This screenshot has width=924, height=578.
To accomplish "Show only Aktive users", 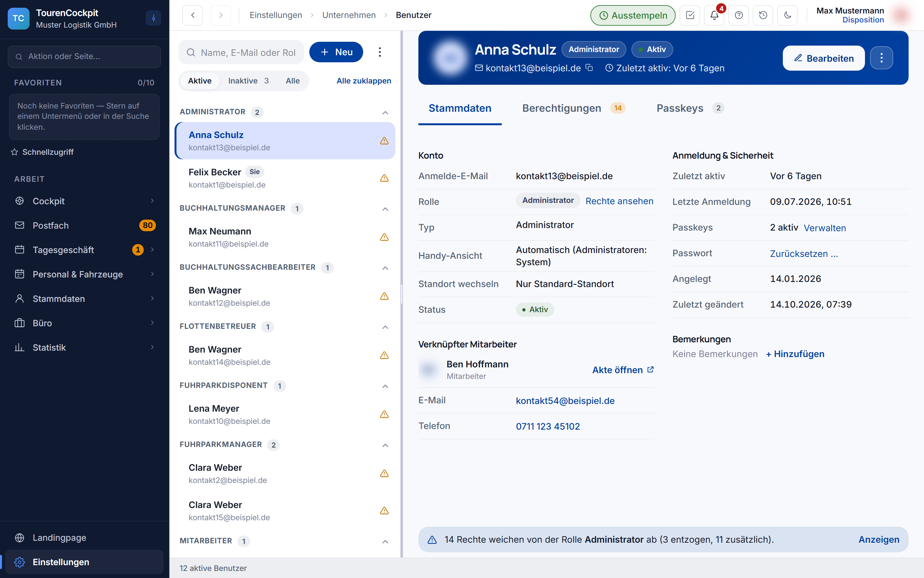I will (200, 81).
